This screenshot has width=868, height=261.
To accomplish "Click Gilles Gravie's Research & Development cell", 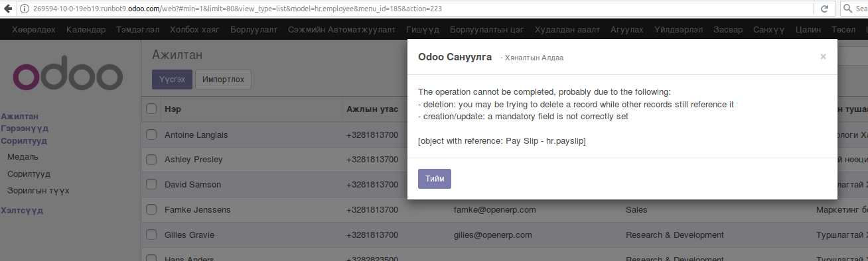I will tap(675, 235).
